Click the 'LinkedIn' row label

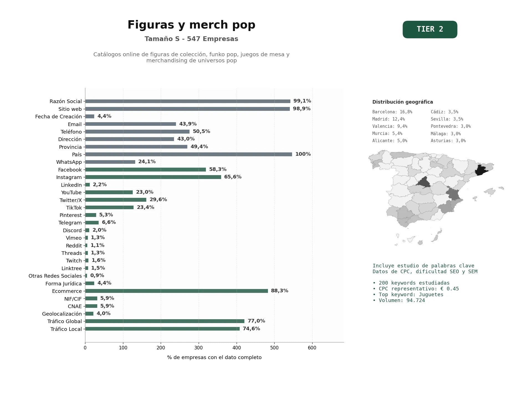point(71,185)
